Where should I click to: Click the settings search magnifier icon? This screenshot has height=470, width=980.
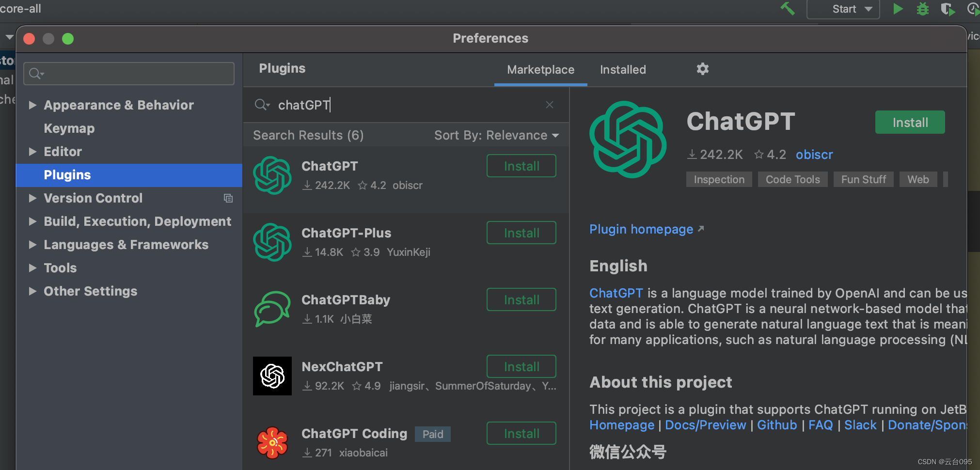click(36, 74)
